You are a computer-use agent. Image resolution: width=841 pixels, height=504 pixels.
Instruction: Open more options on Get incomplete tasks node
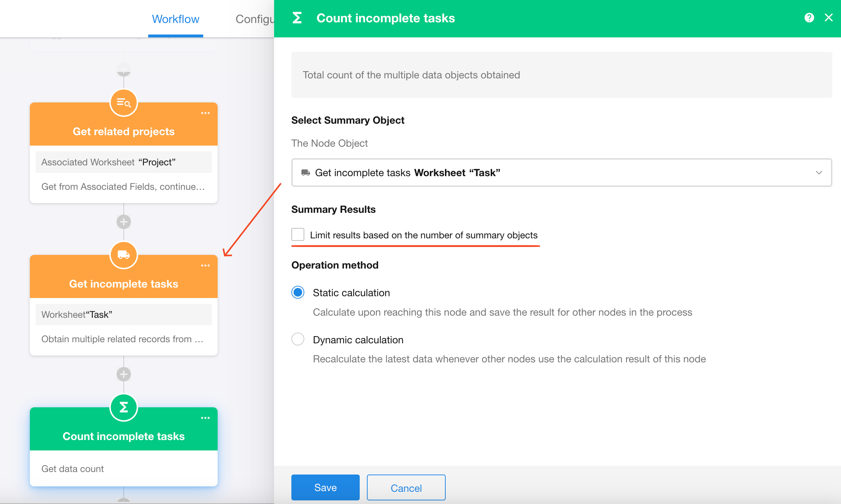pos(205,266)
